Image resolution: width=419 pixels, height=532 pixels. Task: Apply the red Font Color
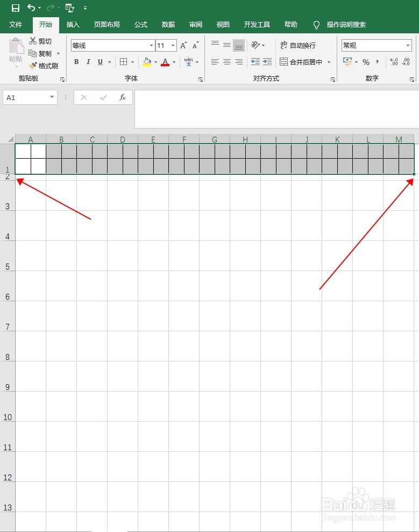[x=165, y=62]
